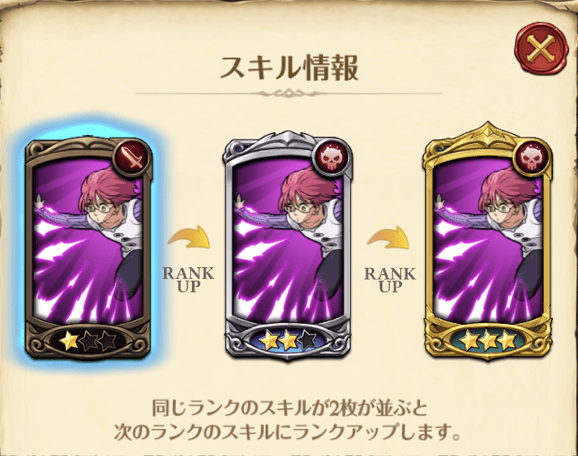Viewport: 578px width, 456px height.
Task: Click the second RANK UP arrow
Action: [389, 237]
